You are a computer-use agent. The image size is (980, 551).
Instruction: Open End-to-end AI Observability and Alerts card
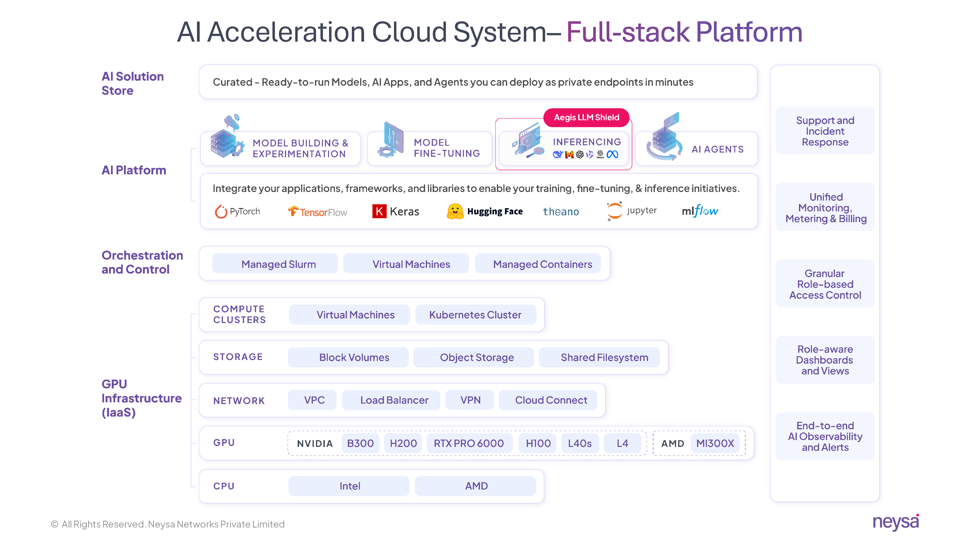[825, 436]
